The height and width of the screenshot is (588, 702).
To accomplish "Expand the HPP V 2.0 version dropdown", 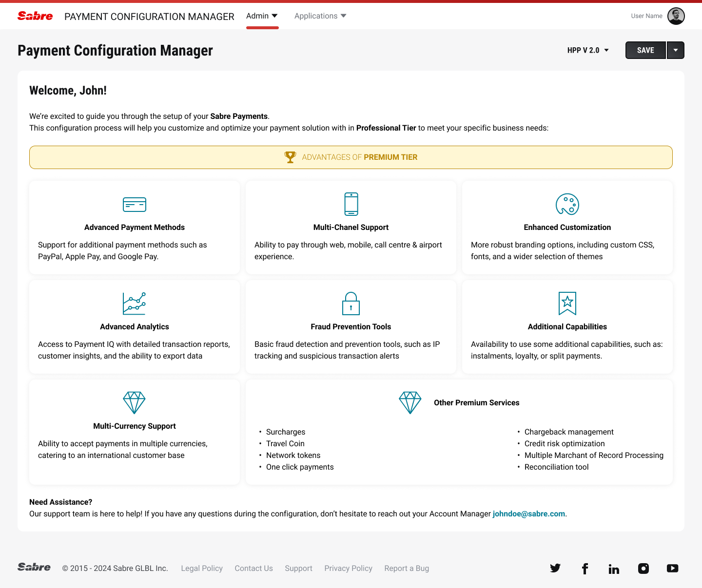I will point(588,50).
